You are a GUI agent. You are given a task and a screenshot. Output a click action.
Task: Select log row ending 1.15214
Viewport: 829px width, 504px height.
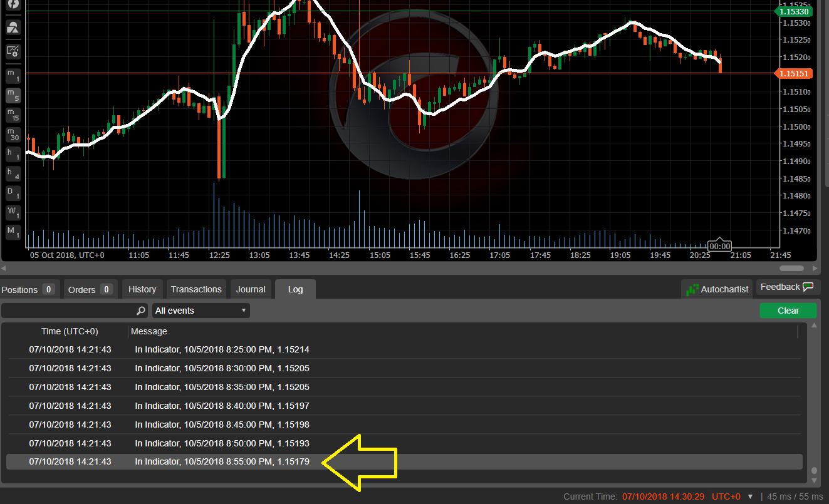tap(404, 349)
